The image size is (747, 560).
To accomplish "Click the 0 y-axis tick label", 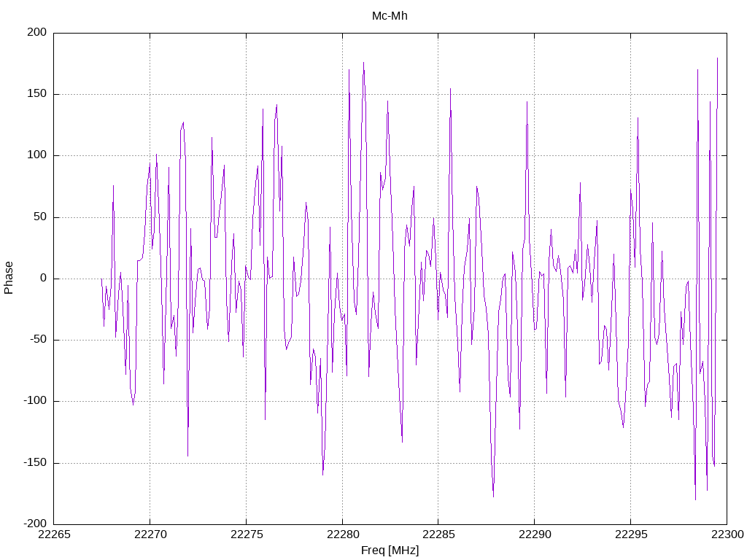I will 44,278.
